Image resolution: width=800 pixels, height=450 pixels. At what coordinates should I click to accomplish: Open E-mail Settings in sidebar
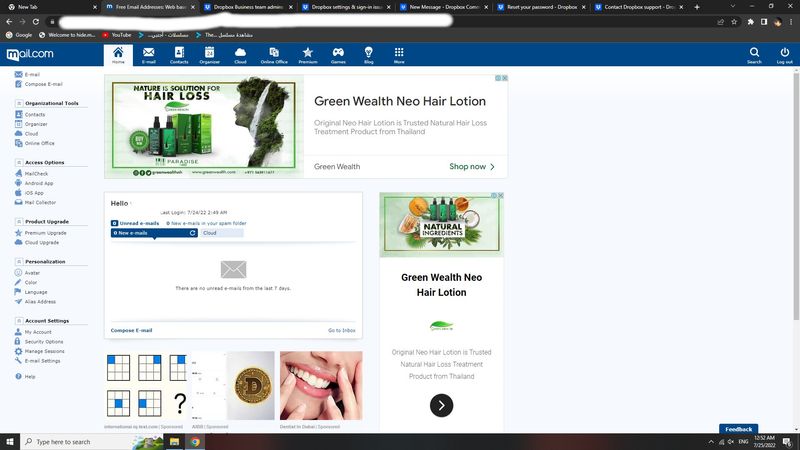(x=38, y=361)
